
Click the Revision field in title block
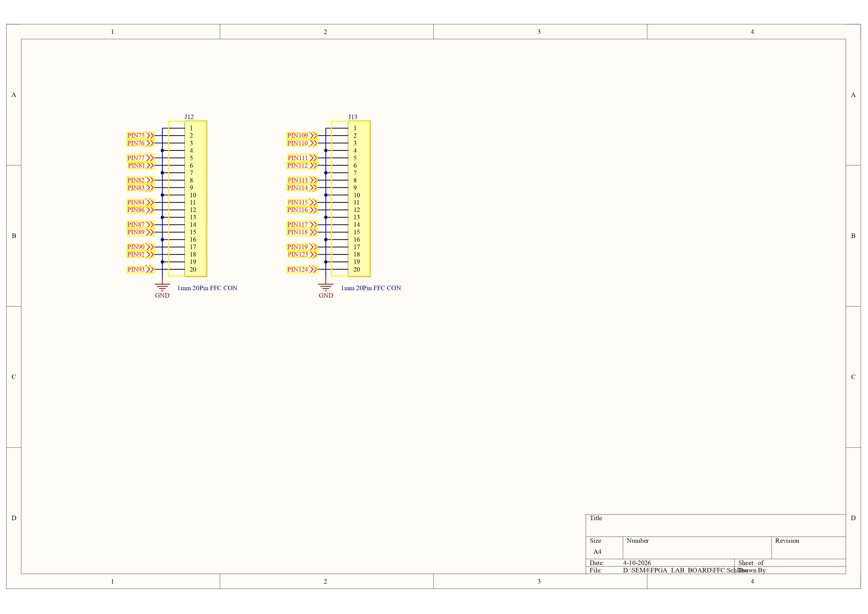coord(787,541)
